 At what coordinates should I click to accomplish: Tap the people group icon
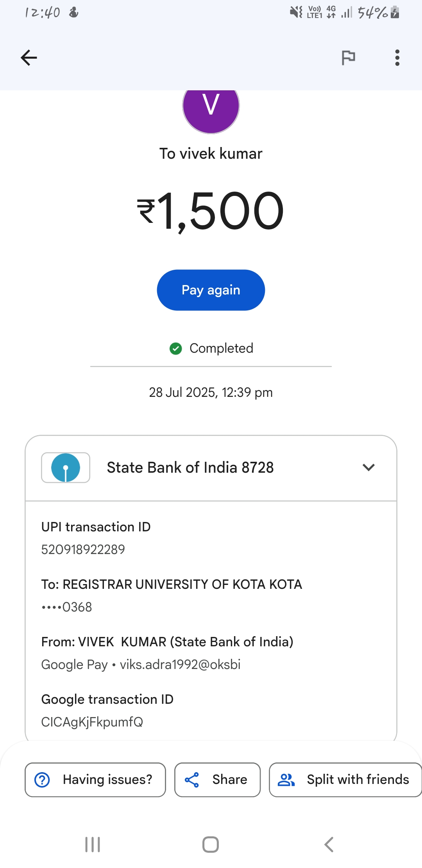(x=286, y=780)
